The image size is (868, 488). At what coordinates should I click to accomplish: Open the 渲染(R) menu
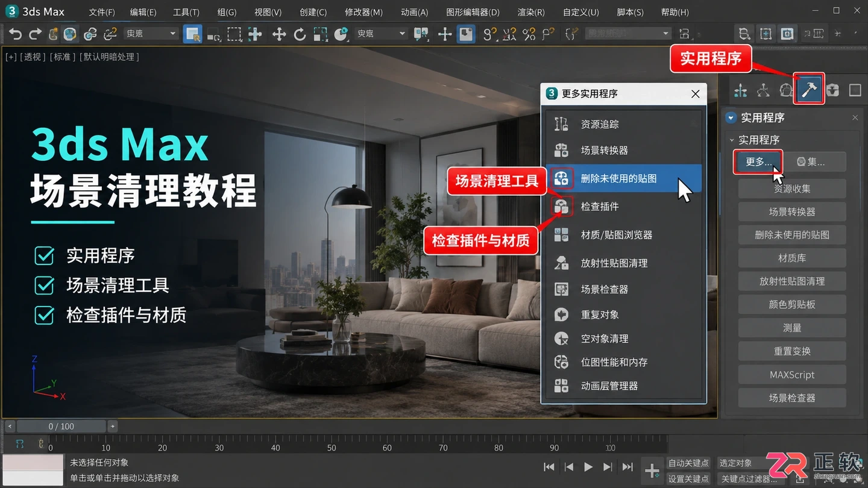pyautogui.click(x=531, y=12)
